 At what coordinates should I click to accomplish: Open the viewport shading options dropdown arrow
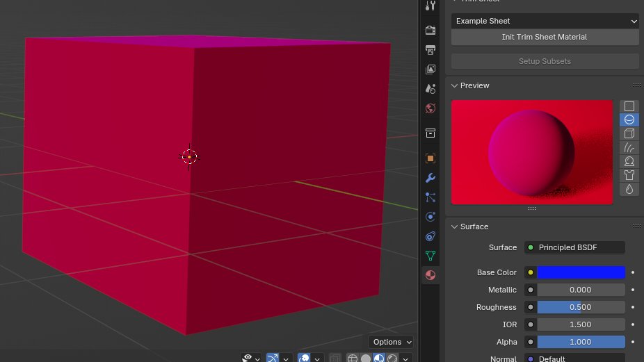(x=405, y=359)
